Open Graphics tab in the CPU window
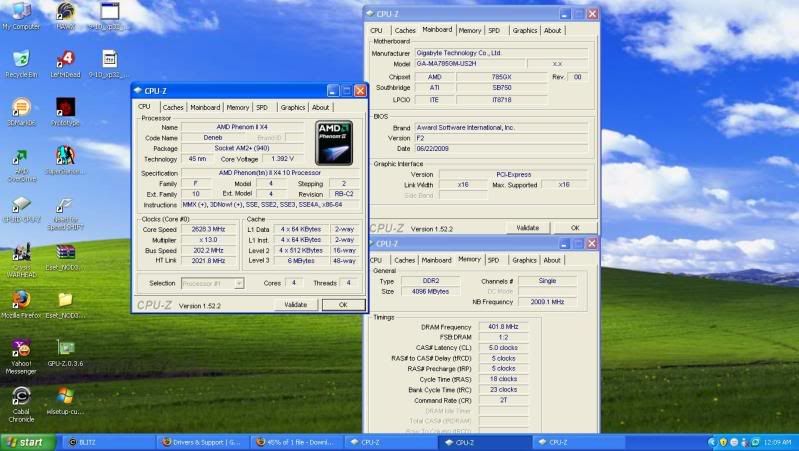 tap(293, 108)
